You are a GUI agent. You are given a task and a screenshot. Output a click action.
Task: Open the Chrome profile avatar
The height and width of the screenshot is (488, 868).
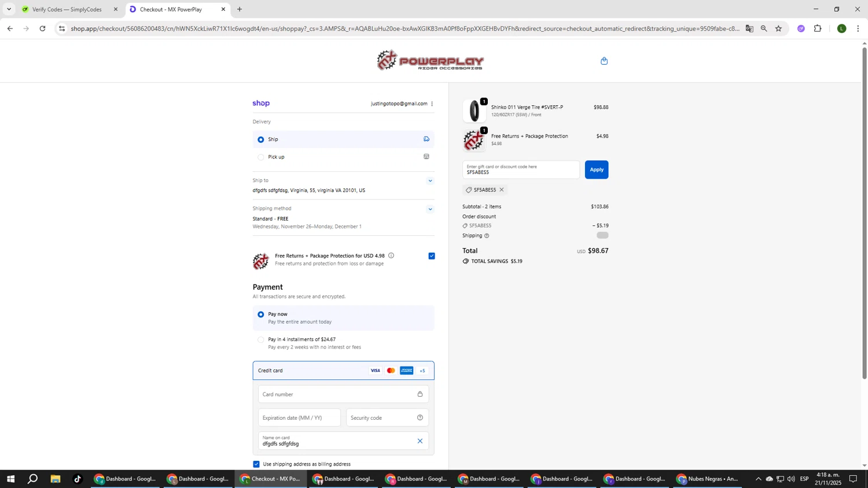pos(842,28)
